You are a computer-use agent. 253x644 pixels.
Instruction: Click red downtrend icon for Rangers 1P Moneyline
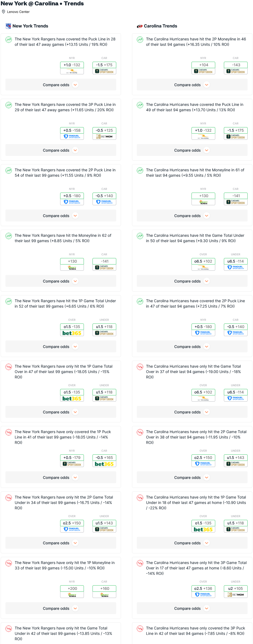(9, 563)
